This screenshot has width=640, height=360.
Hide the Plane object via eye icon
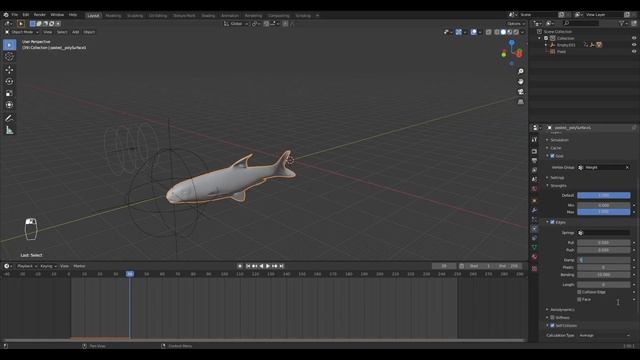pos(634,51)
